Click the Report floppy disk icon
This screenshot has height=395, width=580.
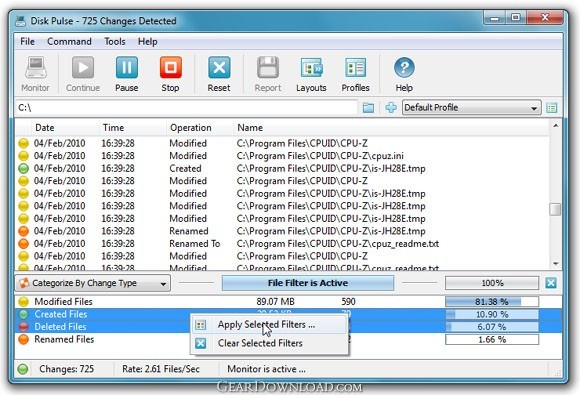[x=268, y=67]
